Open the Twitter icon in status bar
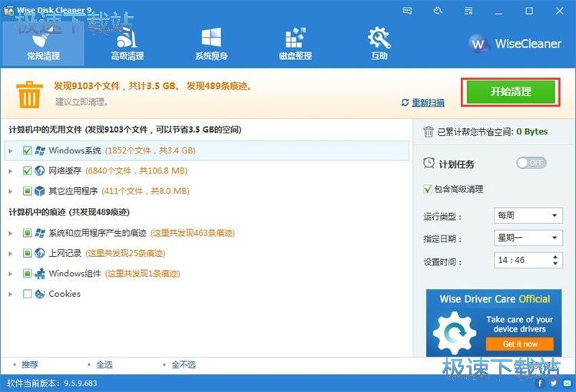576x392 pixels. [554, 384]
